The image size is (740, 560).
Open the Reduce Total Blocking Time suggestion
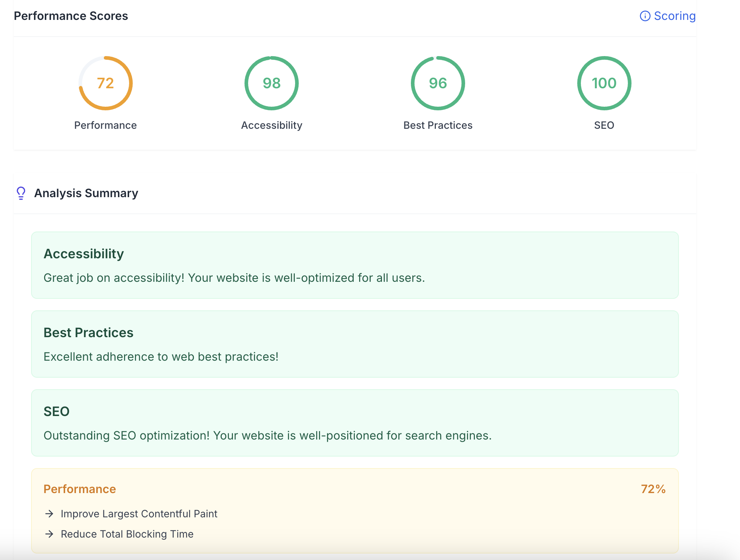coord(127,534)
